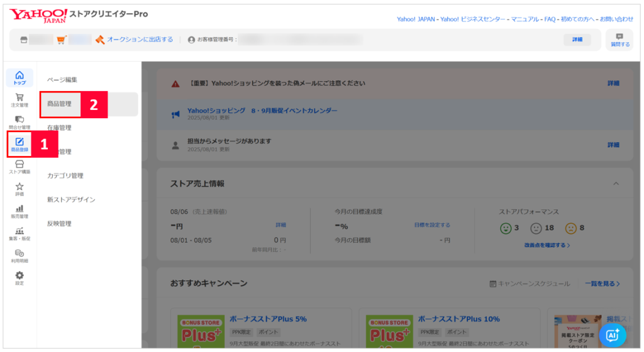The width and height of the screenshot is (644, 352).
Task: Click the 質問する chat icon button
Action: click(x=619, y=40)
